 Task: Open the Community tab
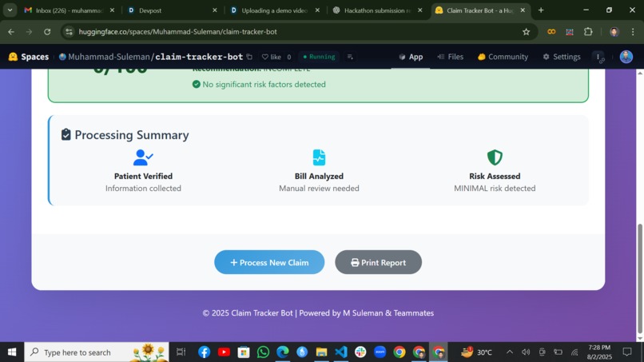coord(503,57)
